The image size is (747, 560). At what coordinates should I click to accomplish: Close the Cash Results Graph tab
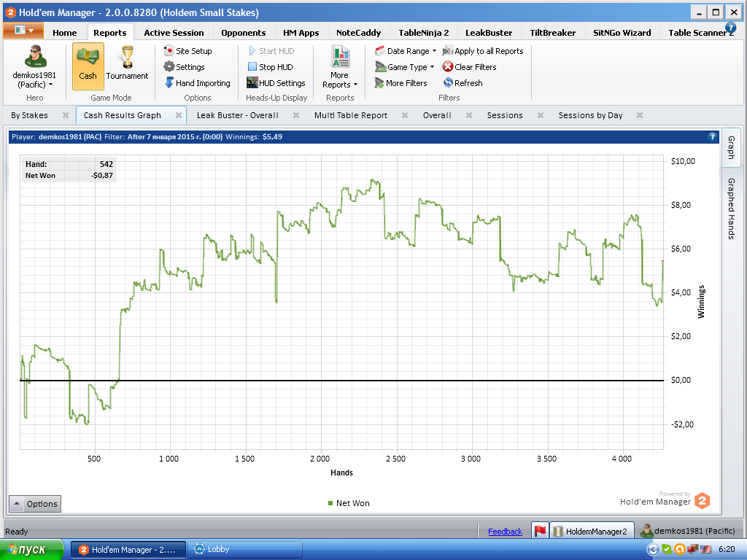179,115
